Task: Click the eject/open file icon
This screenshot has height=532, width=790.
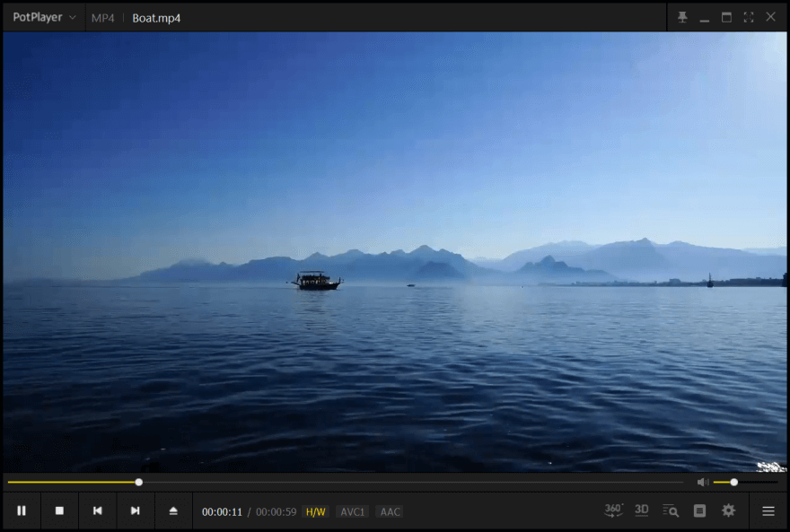Action: [173, 510]
